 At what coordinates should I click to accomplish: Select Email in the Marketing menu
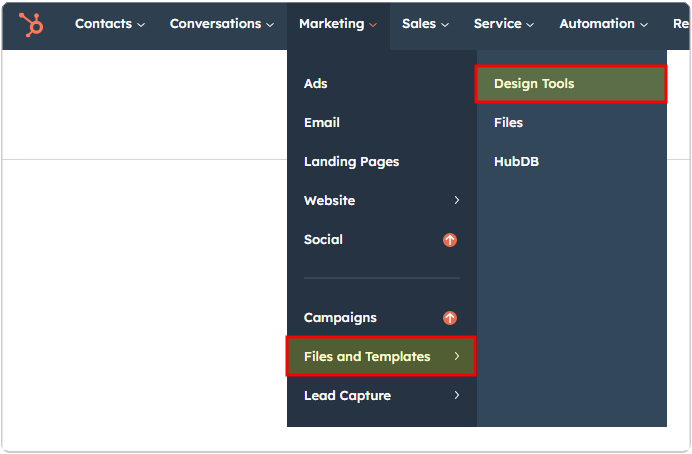pos(322,123)
